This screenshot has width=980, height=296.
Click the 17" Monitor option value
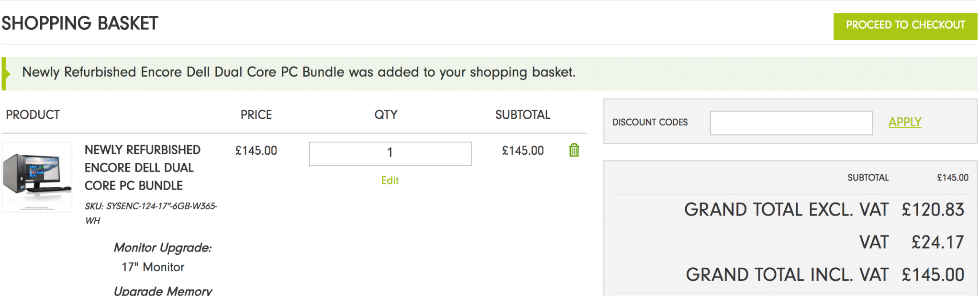pos(153,267)
